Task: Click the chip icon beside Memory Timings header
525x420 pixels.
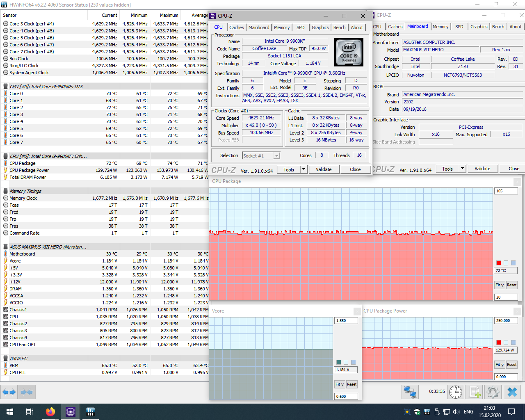Action: click(6, 191)
